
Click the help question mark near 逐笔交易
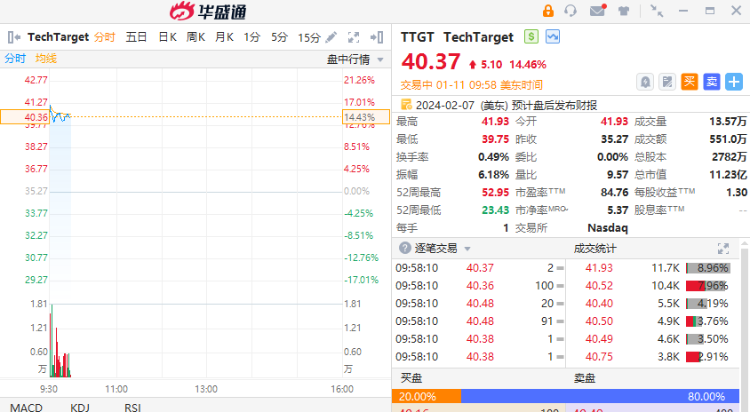point(405,248)
